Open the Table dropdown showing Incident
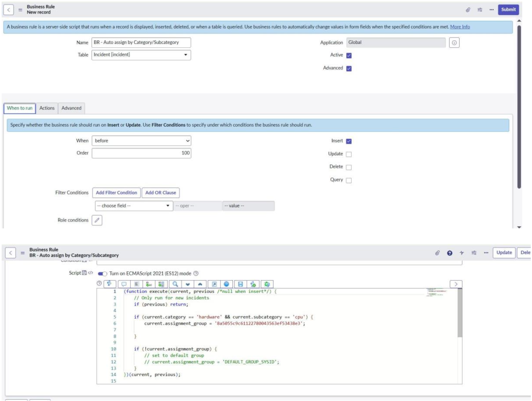Image resolution: width=532 pixels, height=401 pixels. pyautogui.click(x=141, y=55)
